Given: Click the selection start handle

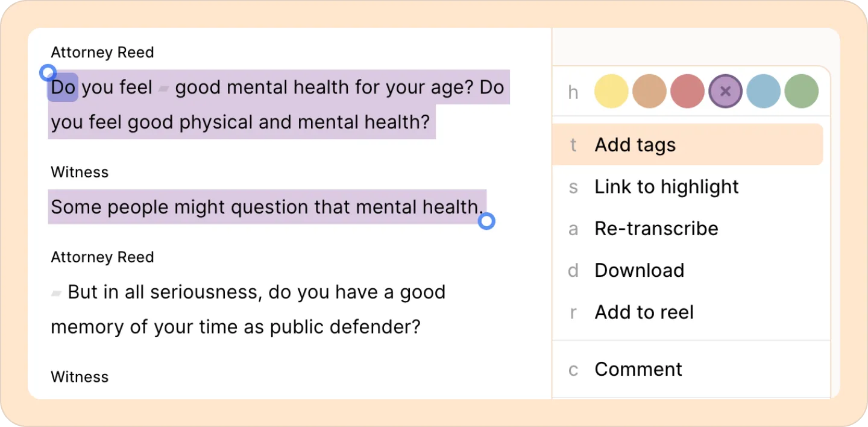Looking at the screenshot, I should 47,73.
